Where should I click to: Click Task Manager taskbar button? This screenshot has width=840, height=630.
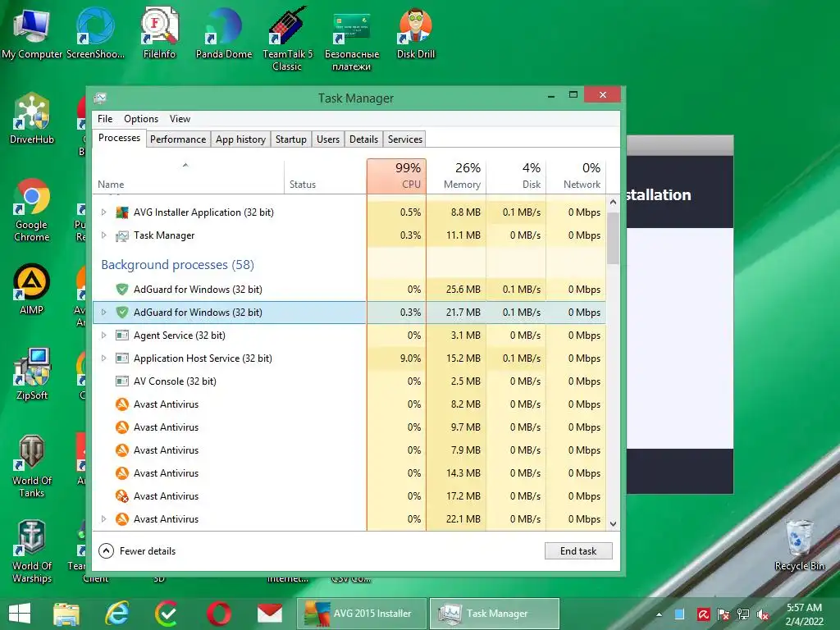(495, 614)
